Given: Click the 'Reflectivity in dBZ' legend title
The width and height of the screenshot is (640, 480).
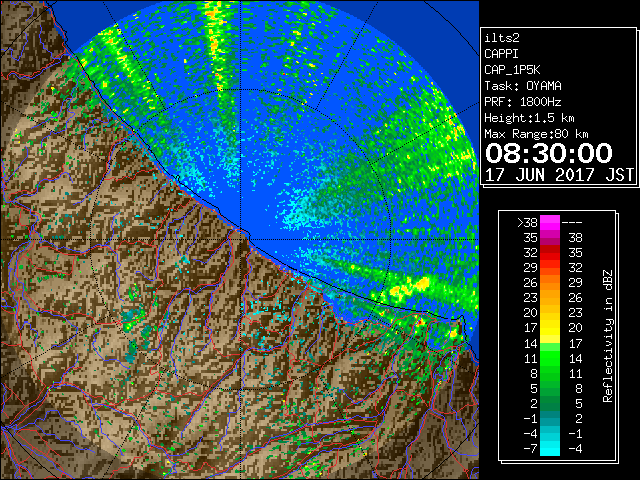Looking at the screenshot, I should pyautogui.click(x=608, y=336).
